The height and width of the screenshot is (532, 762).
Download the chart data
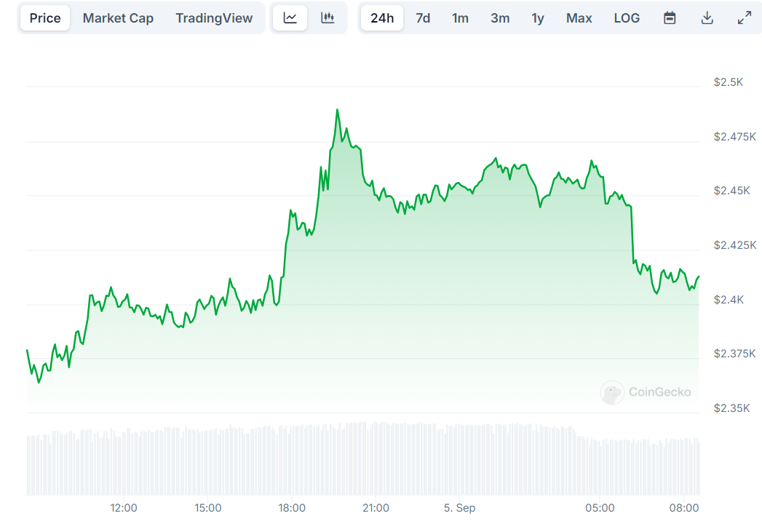707,18
